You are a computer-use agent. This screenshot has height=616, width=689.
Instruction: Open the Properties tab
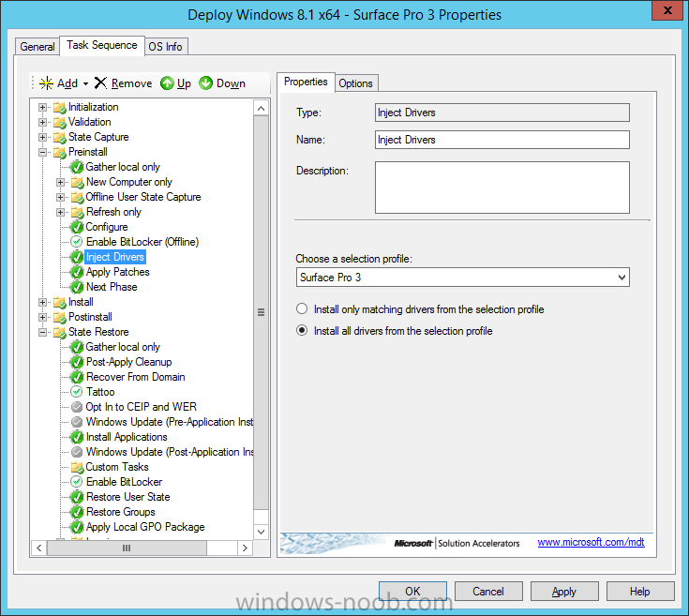click(x=306, y=82)
